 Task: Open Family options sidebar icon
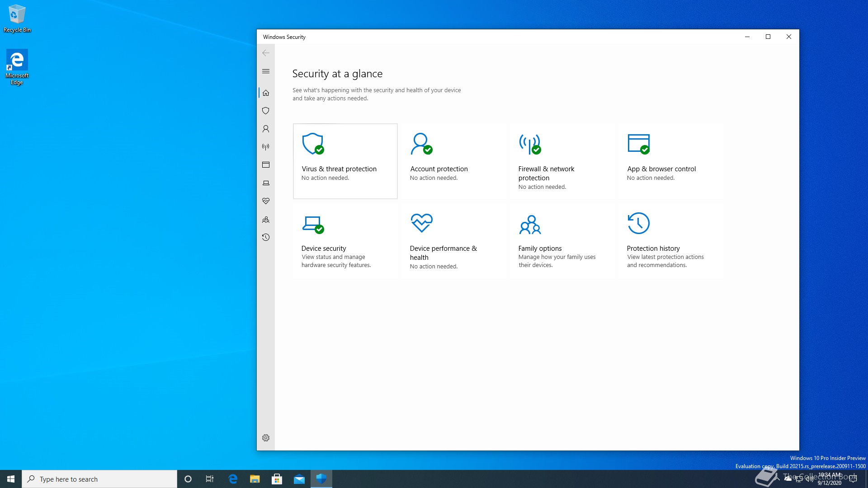click(266, 220)
